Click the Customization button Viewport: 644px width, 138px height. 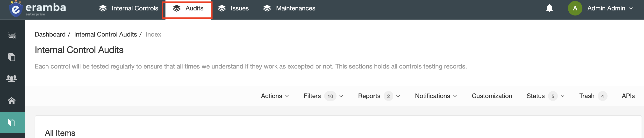tap(492, 96)
